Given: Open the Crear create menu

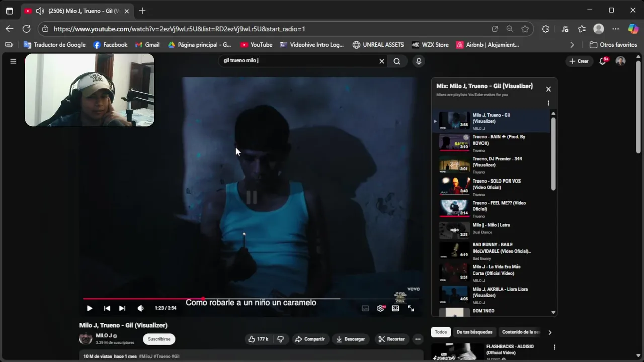Looking at the screenshot, I should coord(579,61).
